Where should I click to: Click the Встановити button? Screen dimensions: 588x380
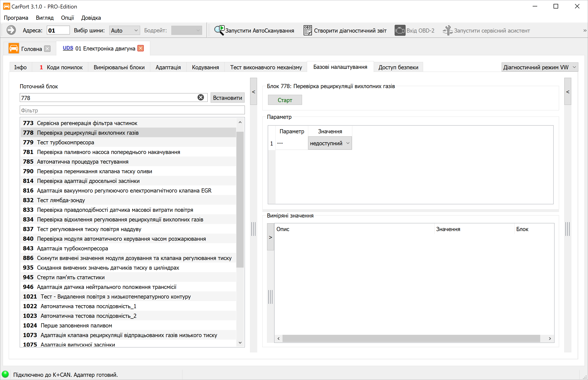coord(227,98)
